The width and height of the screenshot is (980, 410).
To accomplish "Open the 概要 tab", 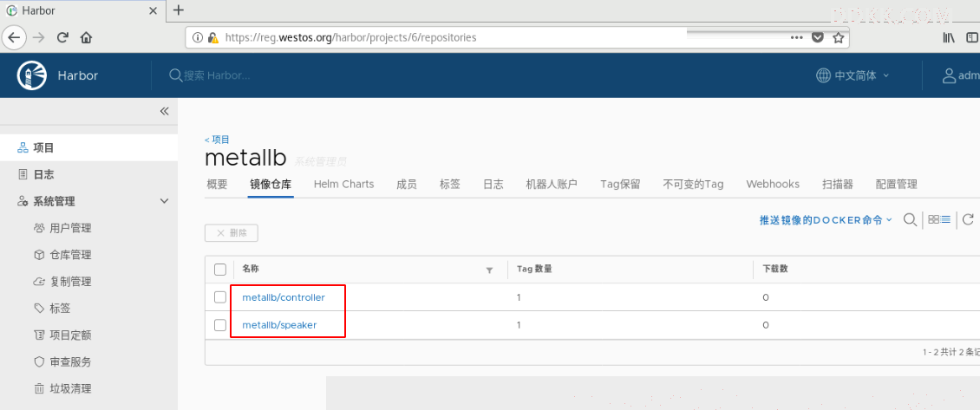I will pos(217,184).
